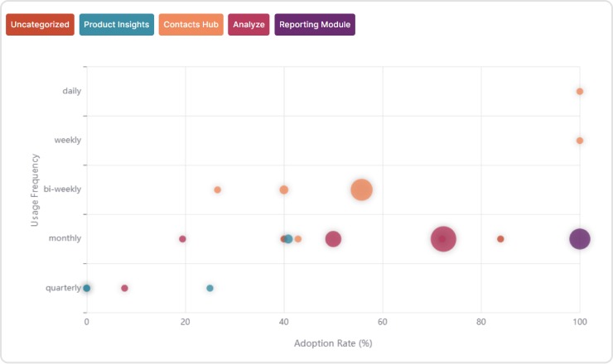613x364 pixels.
Task: Select the leftmost orange bi-weekly bubble
Action: 217,189
